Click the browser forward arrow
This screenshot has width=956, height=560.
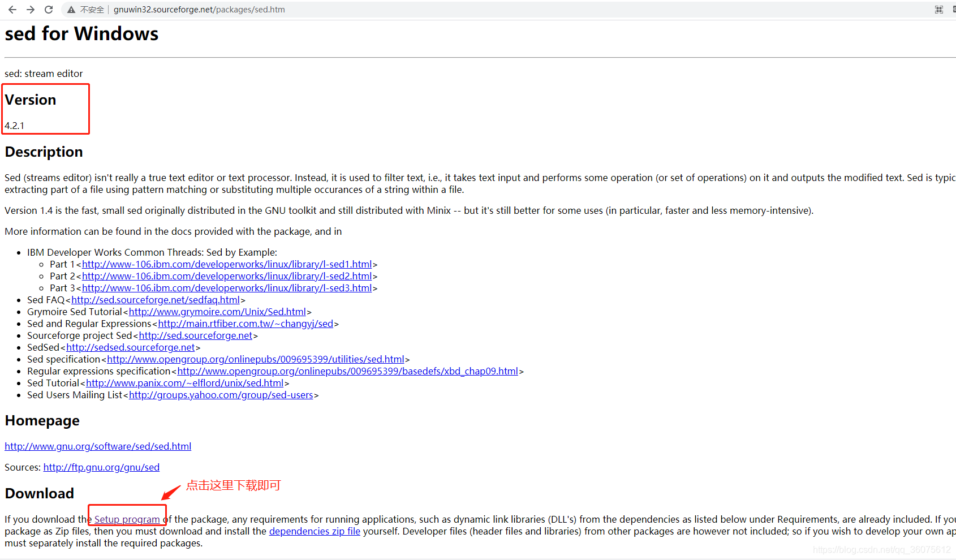coord(31,10)
